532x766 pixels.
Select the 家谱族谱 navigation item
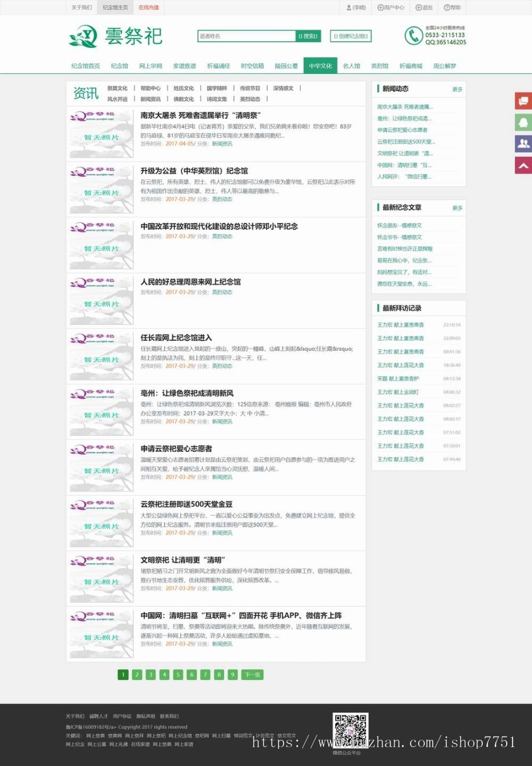[x=184, y=66]
